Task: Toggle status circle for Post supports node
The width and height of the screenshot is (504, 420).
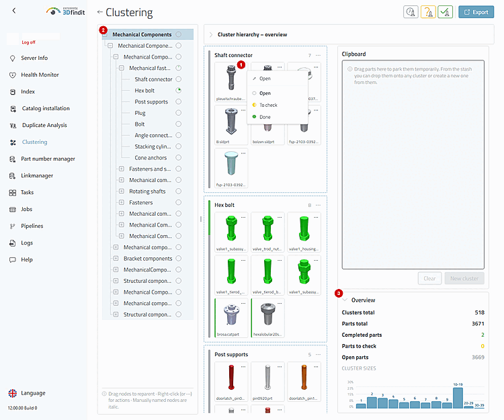Action: pyautogui.click(x=178, y=101)
